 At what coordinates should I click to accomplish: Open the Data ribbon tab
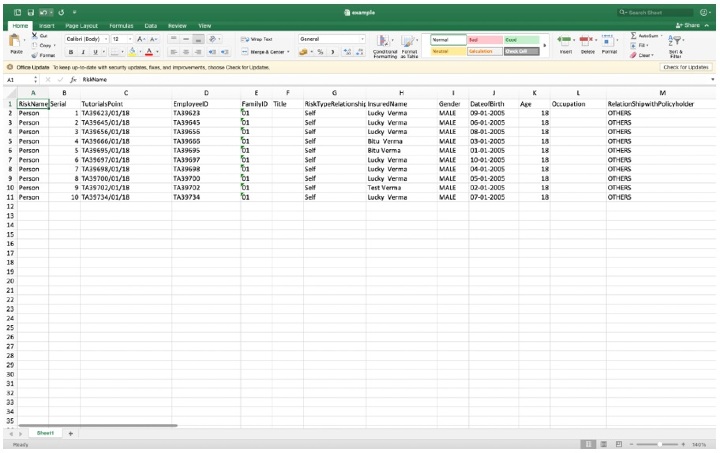(x=151, y=26)
